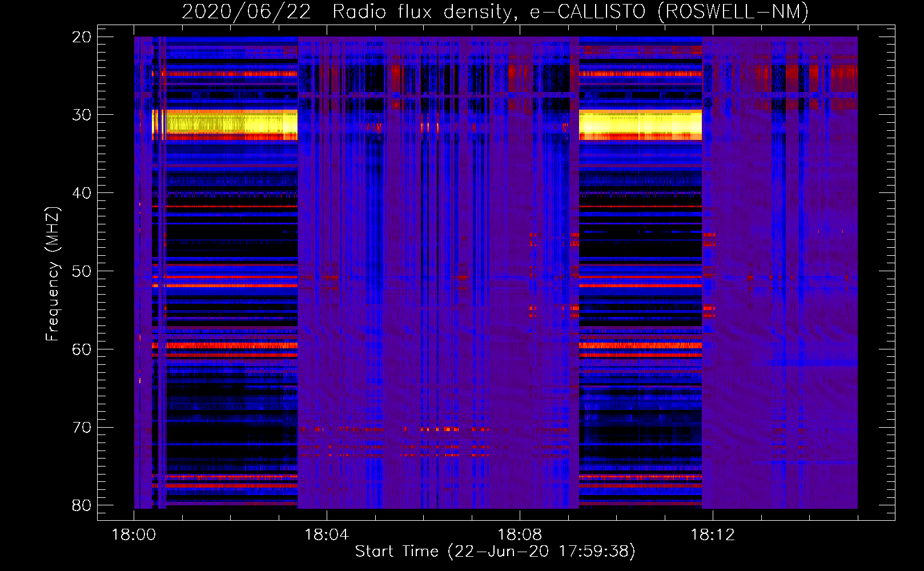
Task: Click the '60' frequency tick label
Action: pos(82,349)
